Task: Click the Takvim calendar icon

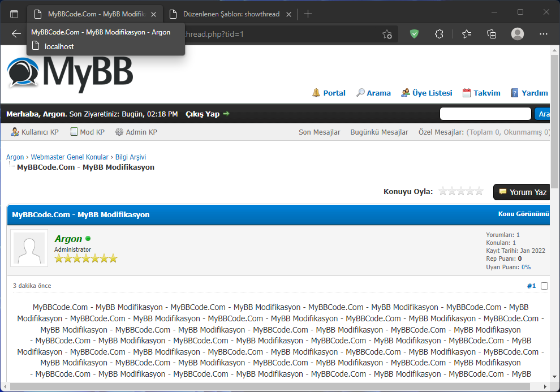Action: [x=467, y=93]
